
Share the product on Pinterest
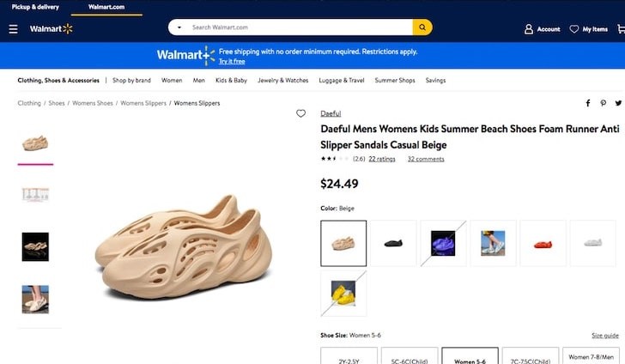[603, 103]
